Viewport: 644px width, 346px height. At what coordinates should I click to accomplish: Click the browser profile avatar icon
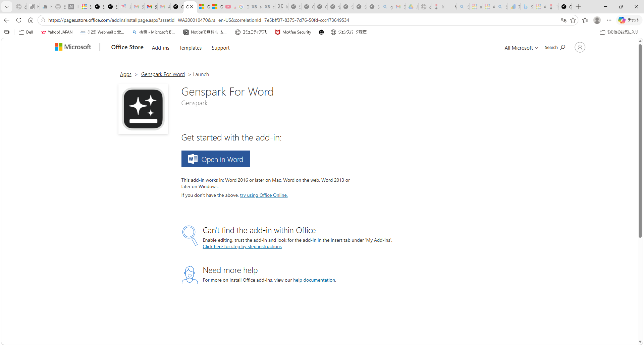[x=597, y=20]
